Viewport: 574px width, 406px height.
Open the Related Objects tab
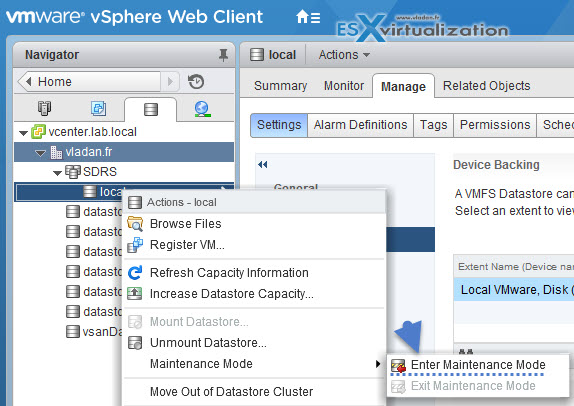pyautogui.click(x=487, y=86)
